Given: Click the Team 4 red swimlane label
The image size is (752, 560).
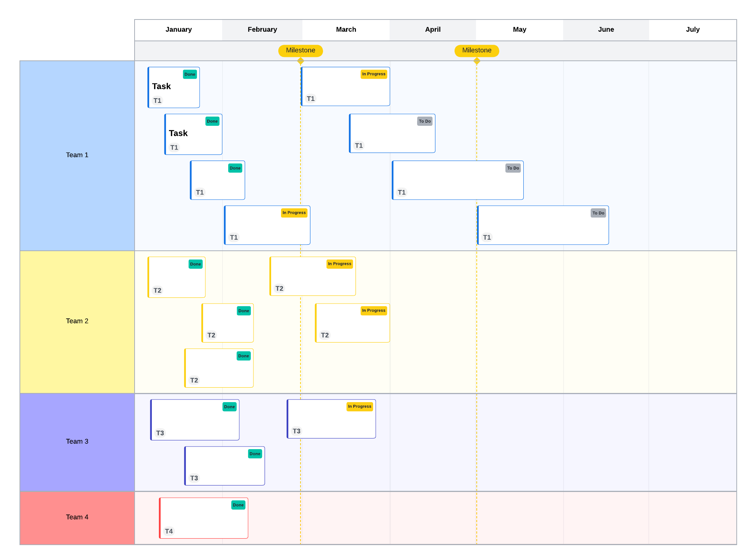Looking at the screenshot, I should point(77,517).
